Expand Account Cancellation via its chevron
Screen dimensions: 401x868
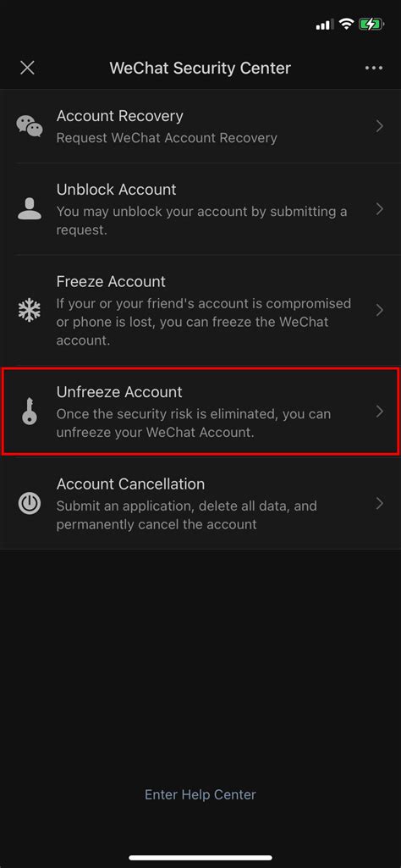point(380,503)
